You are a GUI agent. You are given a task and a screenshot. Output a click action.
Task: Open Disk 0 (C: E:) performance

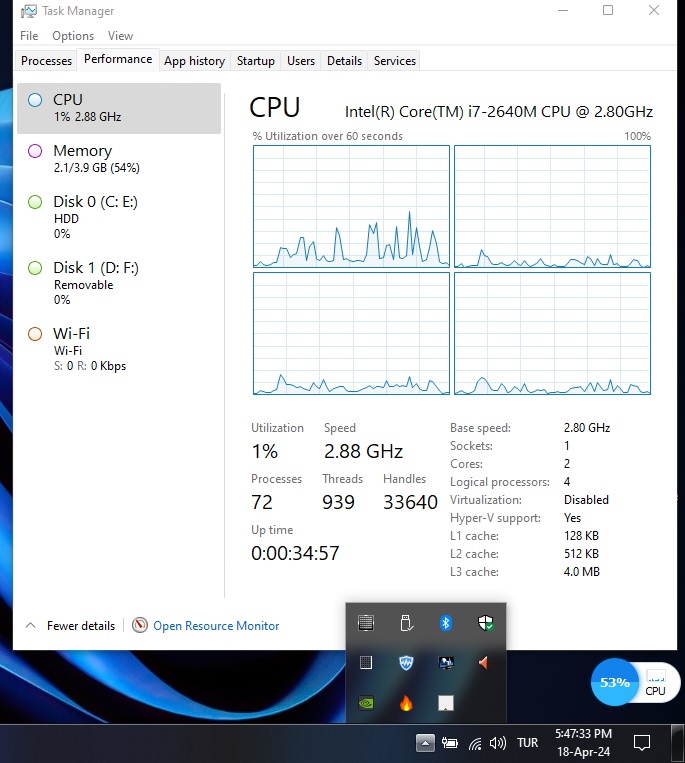[x=119, y=217]
